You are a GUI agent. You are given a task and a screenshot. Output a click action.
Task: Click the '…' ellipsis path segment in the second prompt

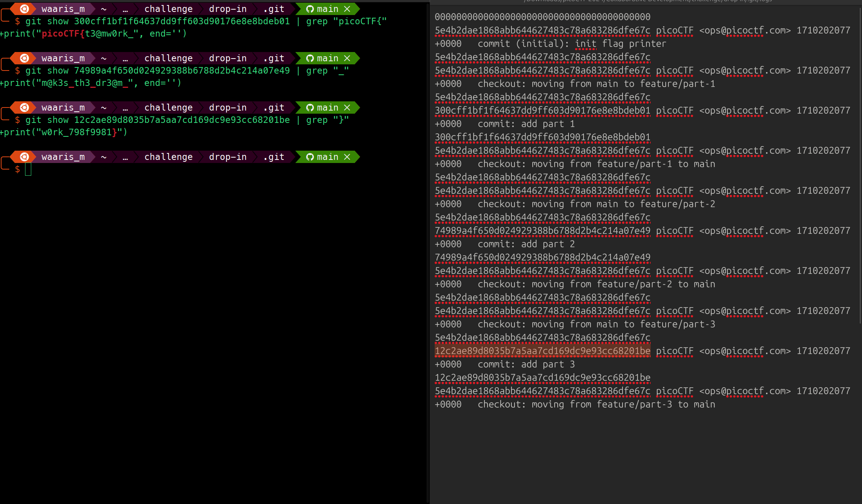(x=125, y=58)
